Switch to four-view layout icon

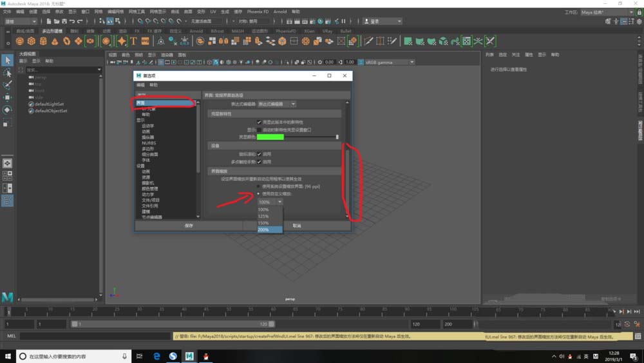[x=7, y=176]
